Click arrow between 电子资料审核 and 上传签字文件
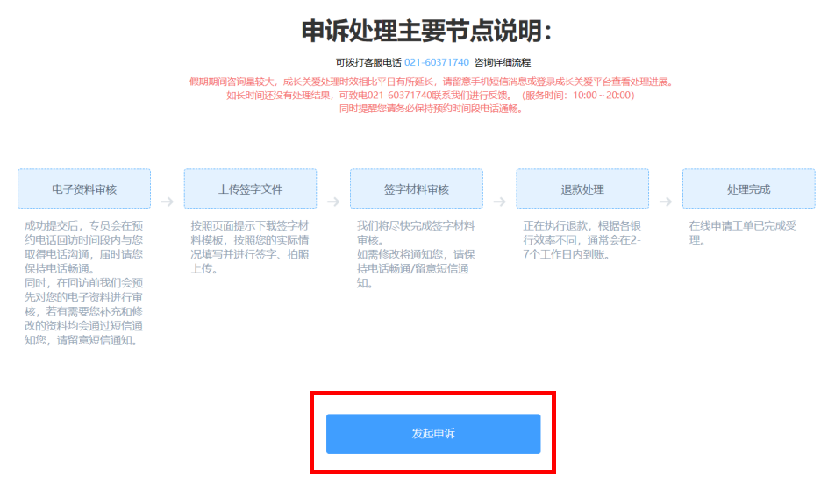This screenshot has height=504, width=835. pyautogui.click(x=168, y=202)
